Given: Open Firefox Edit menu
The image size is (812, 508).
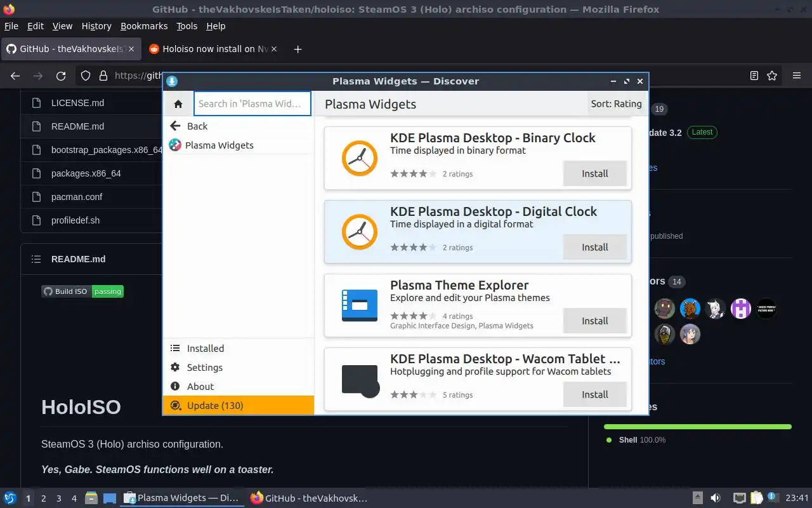Looking at the screenshot, I should [36, 26].
